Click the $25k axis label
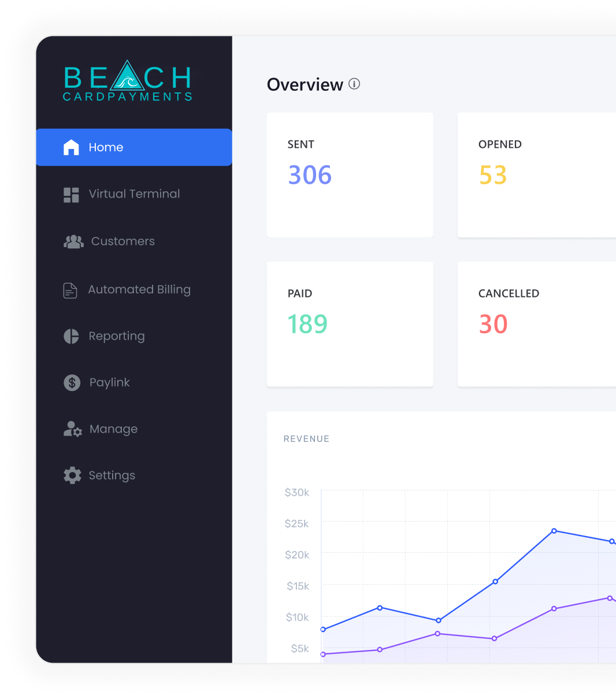This screenshot has height=699, width=616. pos(297,523)
